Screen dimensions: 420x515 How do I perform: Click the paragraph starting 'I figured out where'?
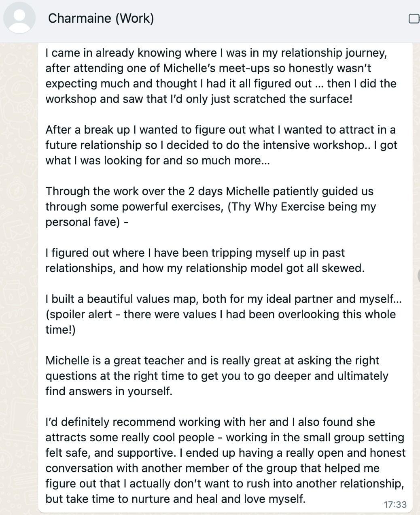click(204, 260)
